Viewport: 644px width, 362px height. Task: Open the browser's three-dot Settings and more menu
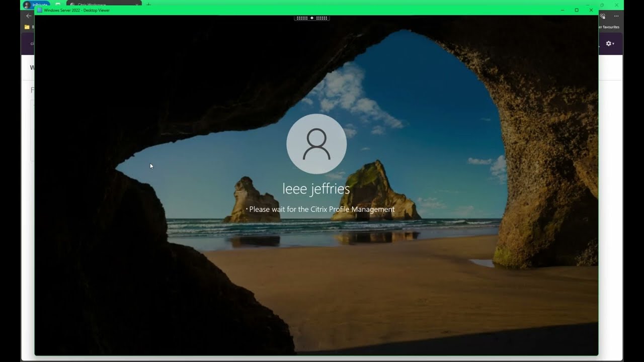(616, 16)
